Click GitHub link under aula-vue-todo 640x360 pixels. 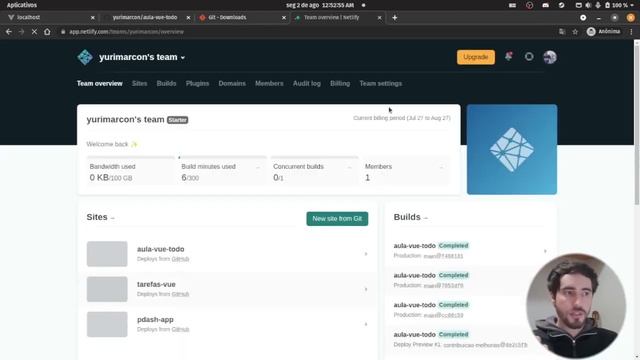[180, 259]
